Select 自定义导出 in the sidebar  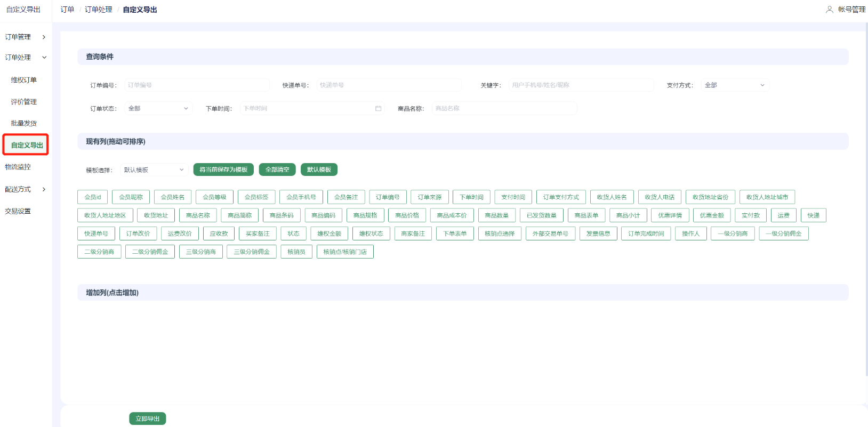click(x=26, y=145)
